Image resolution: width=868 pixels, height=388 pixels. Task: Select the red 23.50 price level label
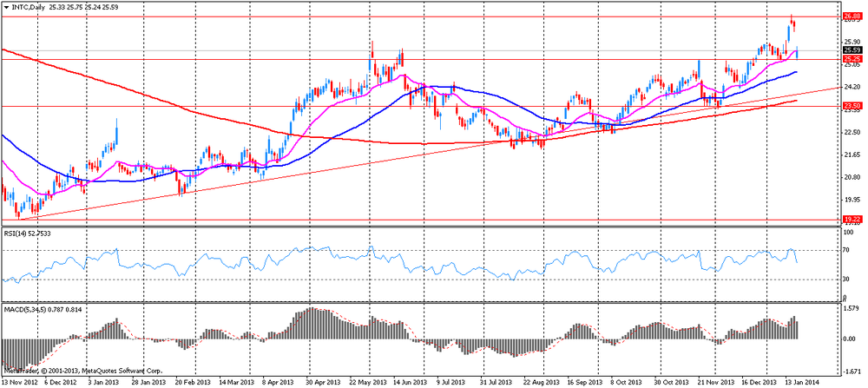point(851,106)
